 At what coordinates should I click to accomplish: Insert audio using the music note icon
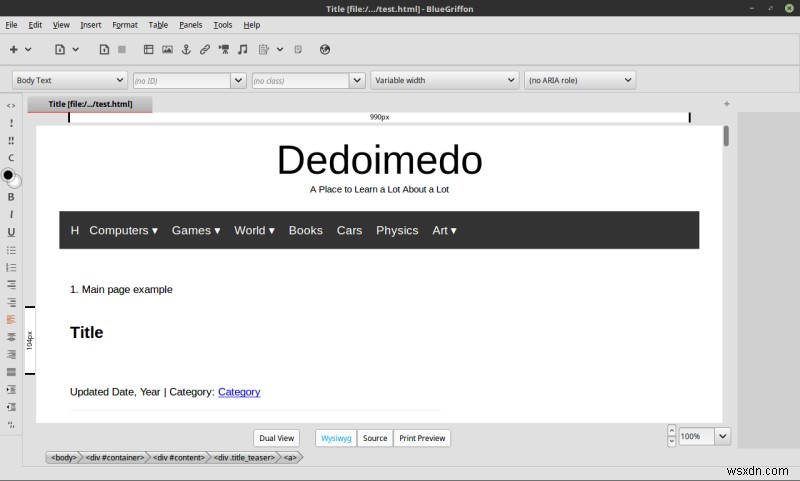coord(244,49)
